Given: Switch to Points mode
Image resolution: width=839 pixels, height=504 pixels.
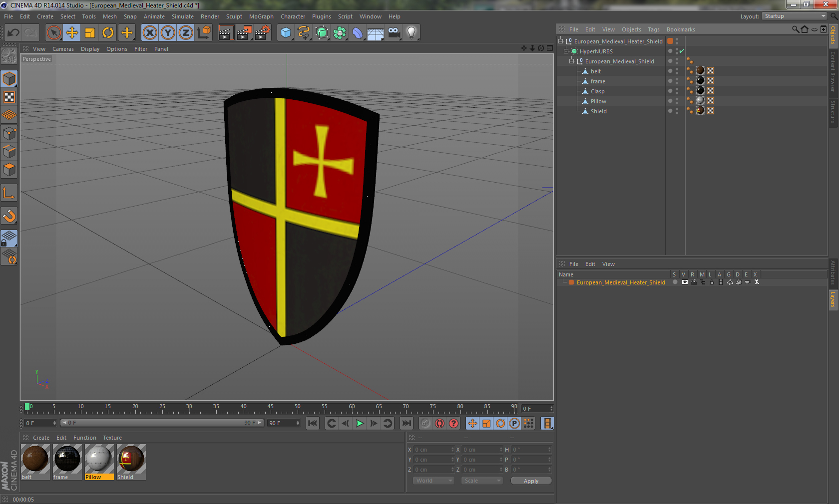Looking at the screenshot, I should 9,133.
